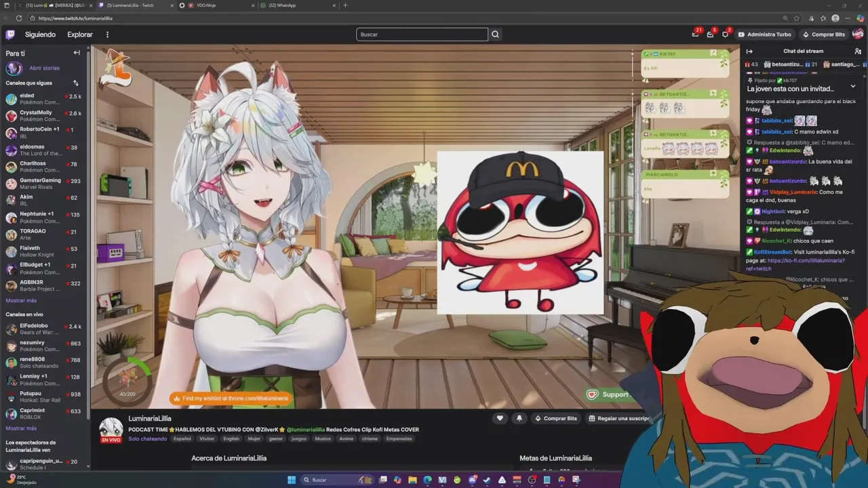
Task: Expand the pinned chat message chevron
Action: point(853,86)
